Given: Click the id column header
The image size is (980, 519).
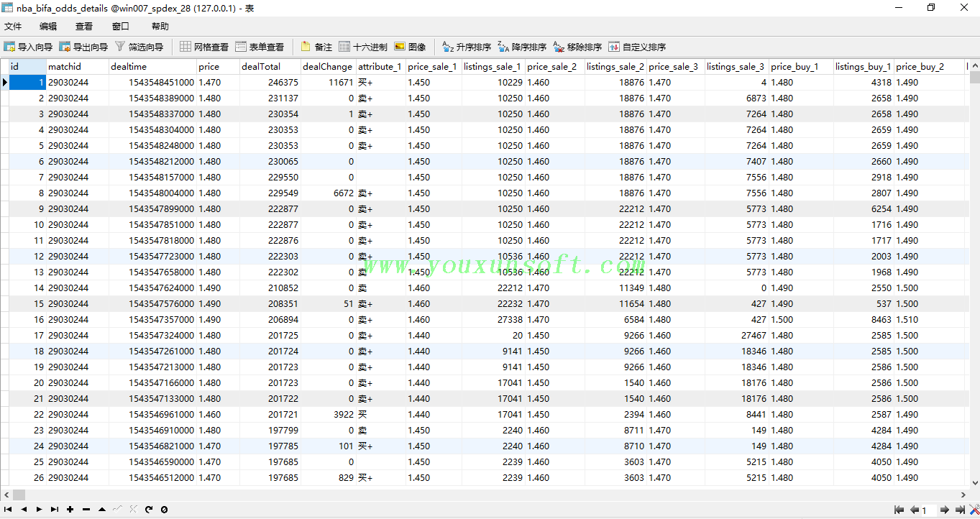Looking at the screenshot, I should pos(27,66).
